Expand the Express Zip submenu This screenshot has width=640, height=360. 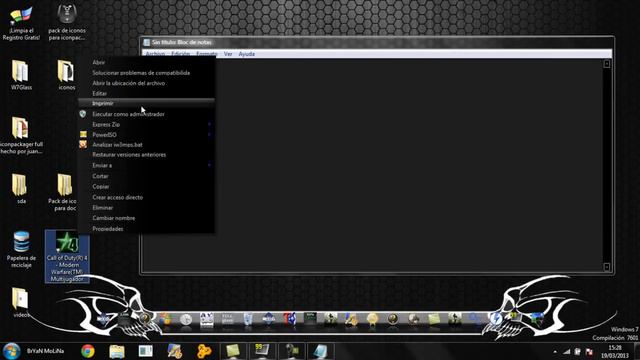(146, 124)
